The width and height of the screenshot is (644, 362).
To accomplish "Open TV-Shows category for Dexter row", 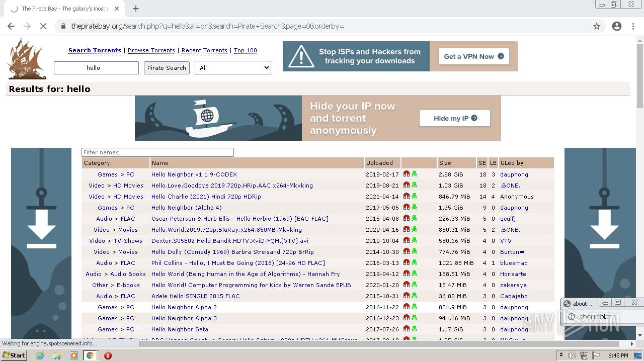I will pyautogui.click(x=128, y=241).
